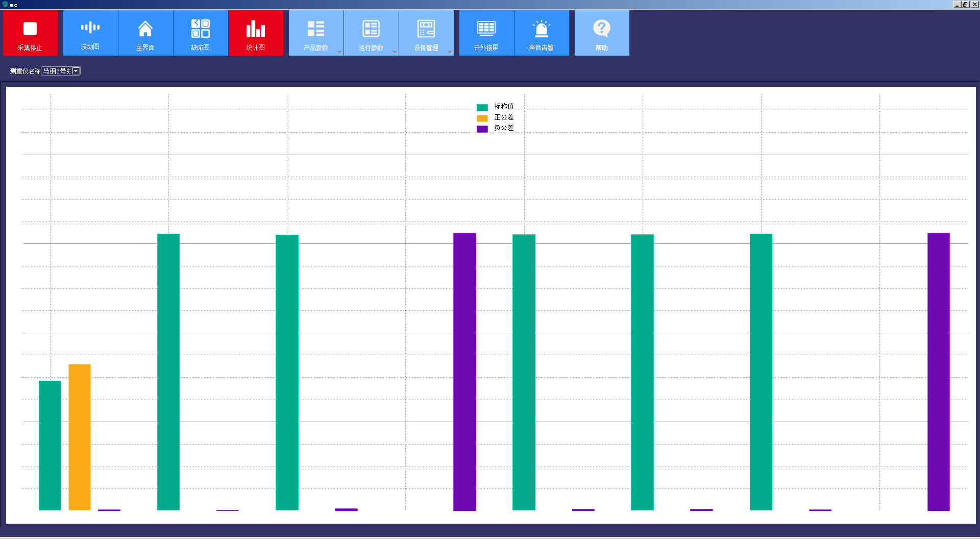
Task: Click the 开外接屏 external screen button
Action: [x=486, y=33]
